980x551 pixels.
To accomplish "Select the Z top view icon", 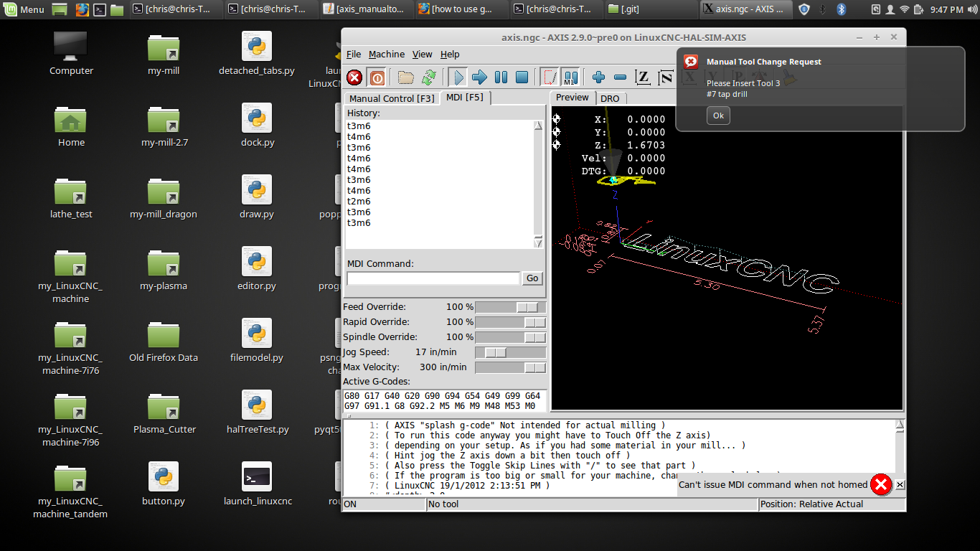I will click(x=644, y=77).
